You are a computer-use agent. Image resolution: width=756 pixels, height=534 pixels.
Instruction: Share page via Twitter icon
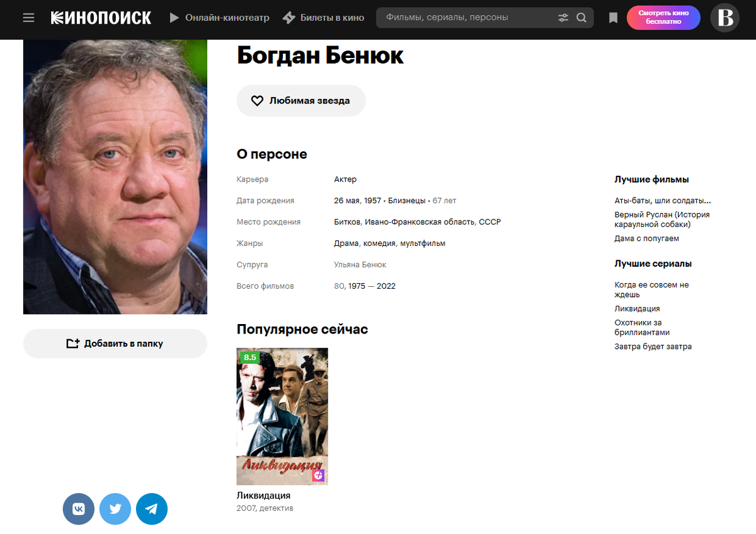[x=115, y=509]
